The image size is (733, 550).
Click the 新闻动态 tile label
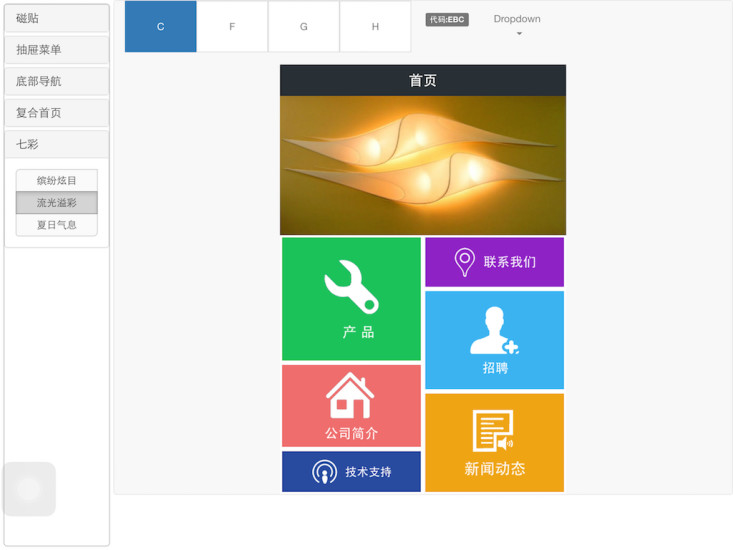tap(495, 468)
